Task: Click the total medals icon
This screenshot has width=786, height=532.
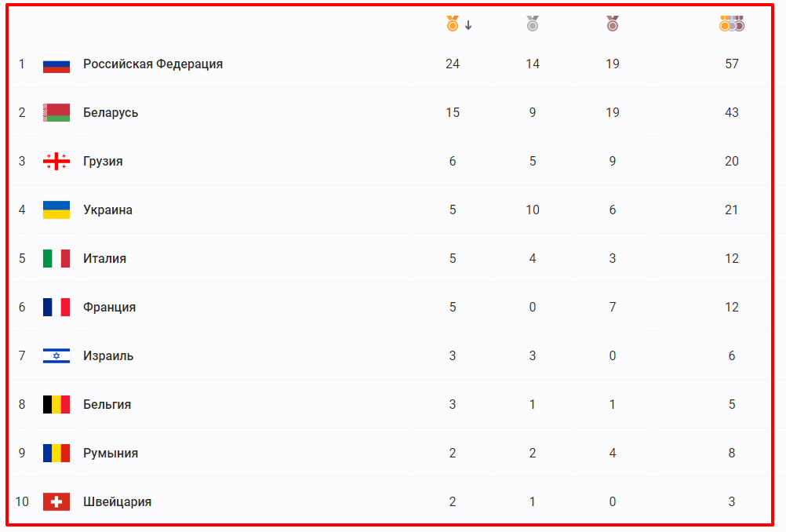Action: (x=731, y=24)
